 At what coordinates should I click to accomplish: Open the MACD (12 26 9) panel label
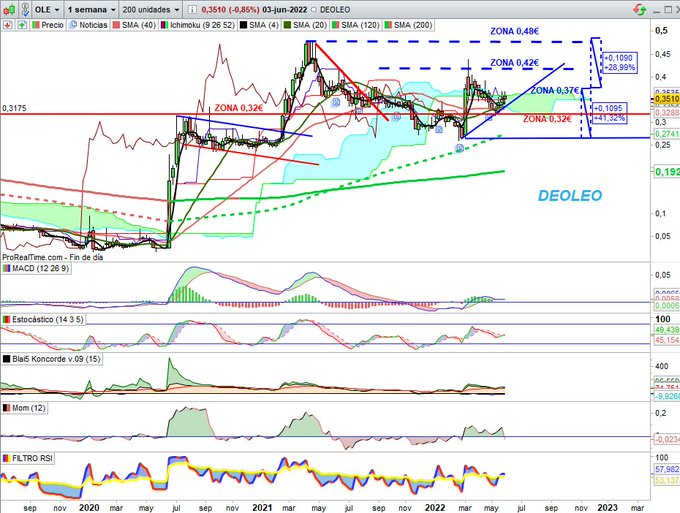40,268
